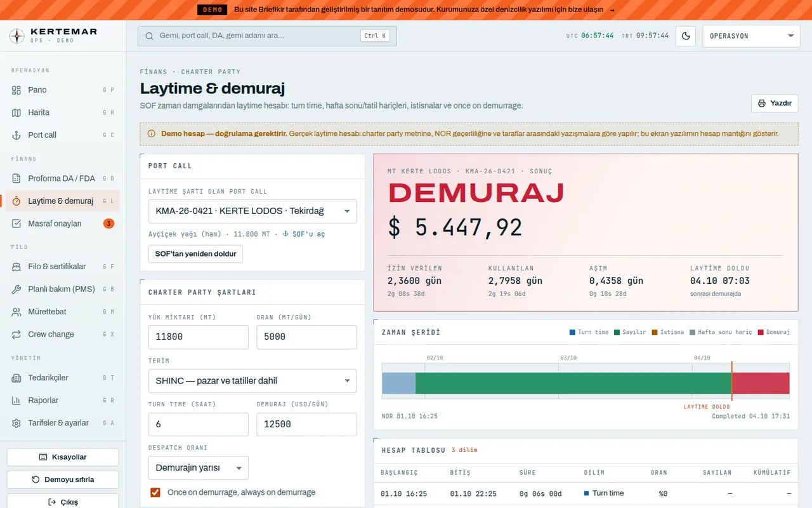
Task: Toggle dark mode with moon icon
Action: [686, 36]
